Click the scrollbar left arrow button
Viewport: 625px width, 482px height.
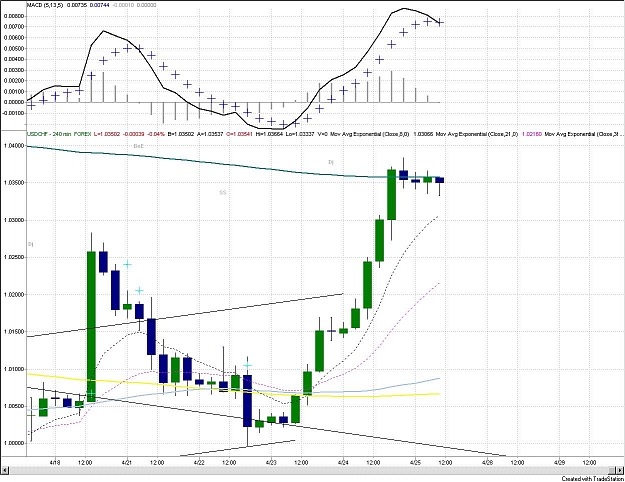point(5,470)
